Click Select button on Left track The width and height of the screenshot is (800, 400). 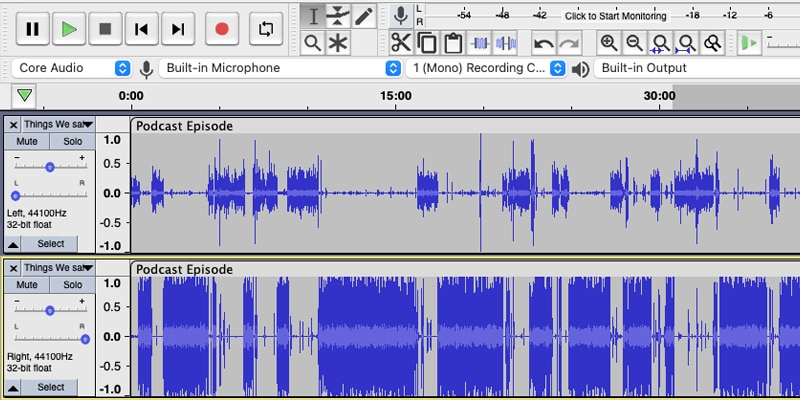51,244
